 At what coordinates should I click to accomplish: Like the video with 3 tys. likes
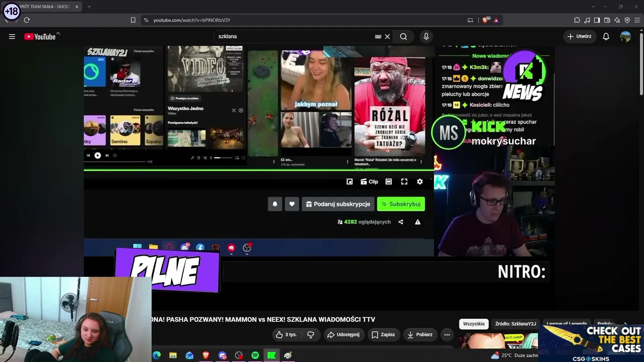(x=286, y=334)
